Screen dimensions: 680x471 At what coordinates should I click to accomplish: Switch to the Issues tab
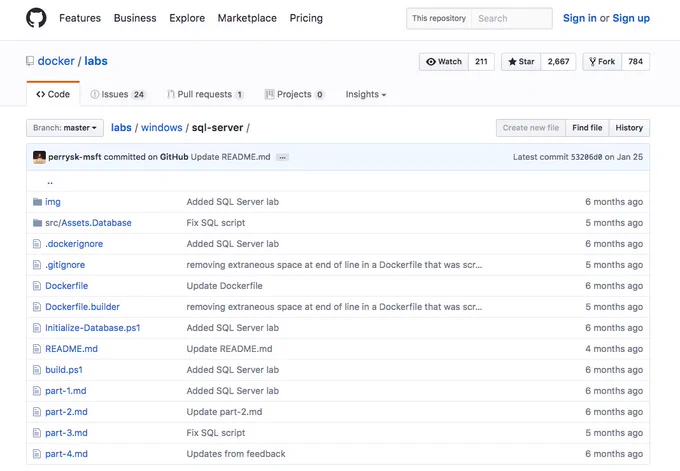pos(118,94)
